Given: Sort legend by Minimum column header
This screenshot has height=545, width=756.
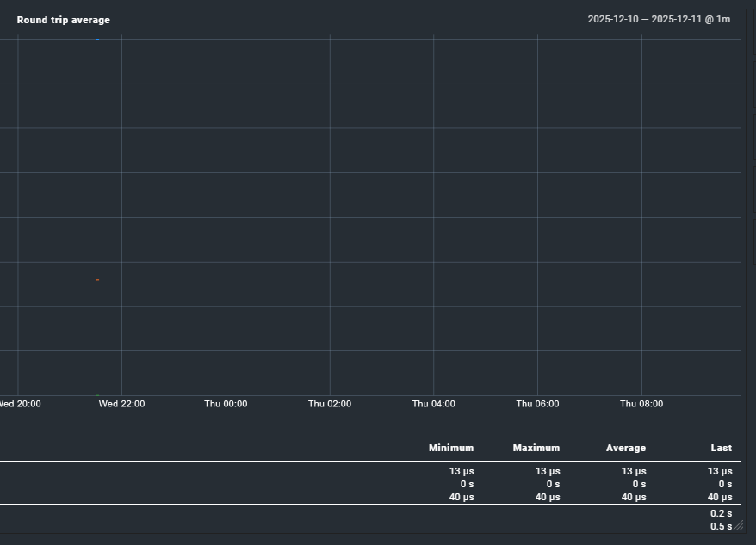Looking at the screenshot, I should (x=451, y=448).
